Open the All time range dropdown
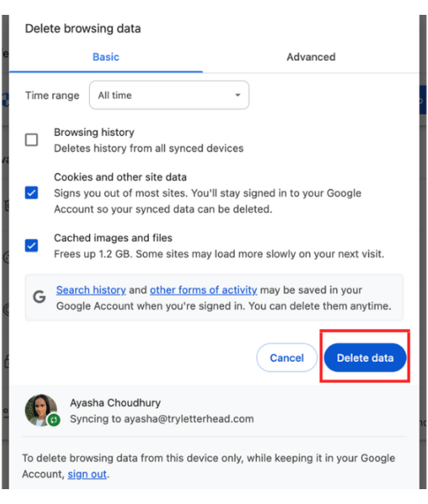428x504 pixels. [169, 94]
